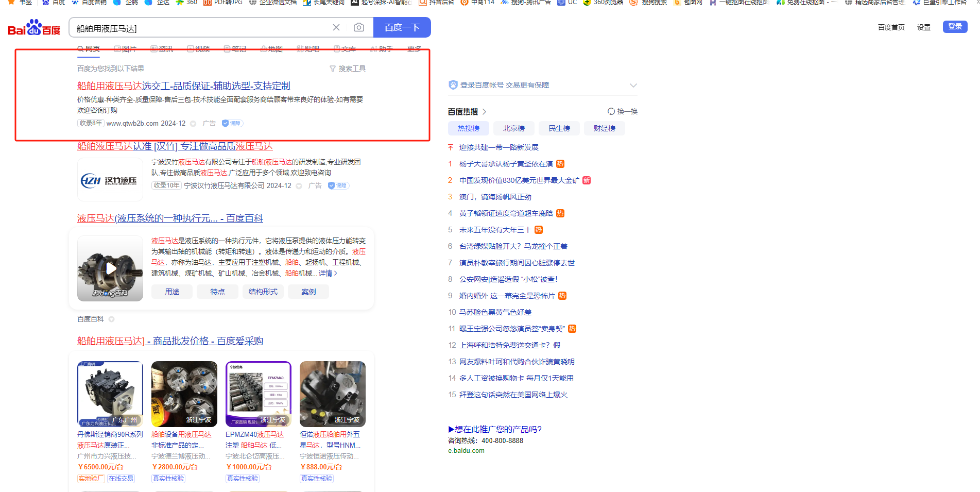Click the Baidu logo
The width and height of the screenshot is (980, 492).
pyautogui.click(x=34, y=28)
